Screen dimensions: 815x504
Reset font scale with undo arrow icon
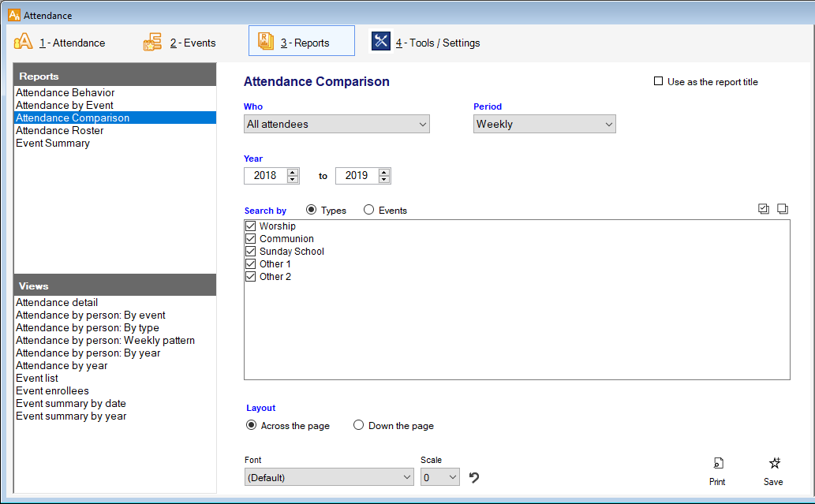pyautogui.click(x=474, y=477)
